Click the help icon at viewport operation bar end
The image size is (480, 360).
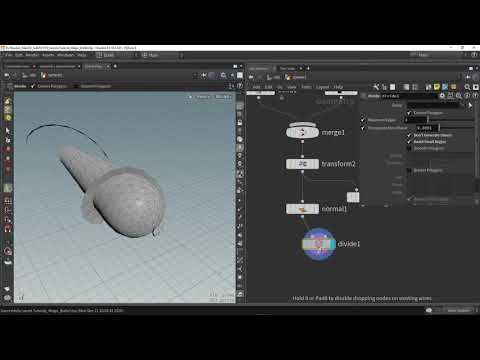pos(240,86)
